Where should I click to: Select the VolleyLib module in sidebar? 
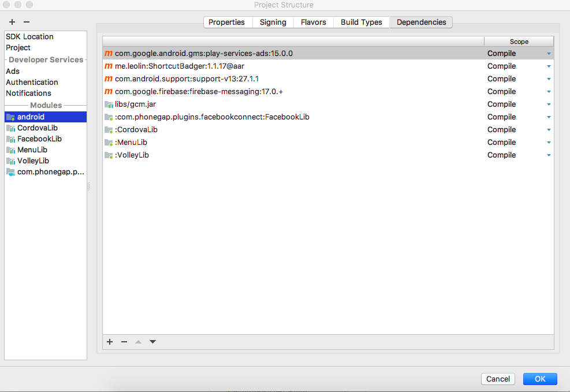(33, 160)
